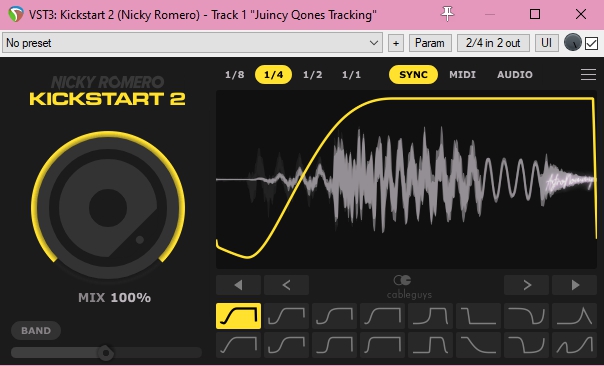Viewport: 604px width, 366px height.
Task: Set rate to 1/1
Action: 351,74
